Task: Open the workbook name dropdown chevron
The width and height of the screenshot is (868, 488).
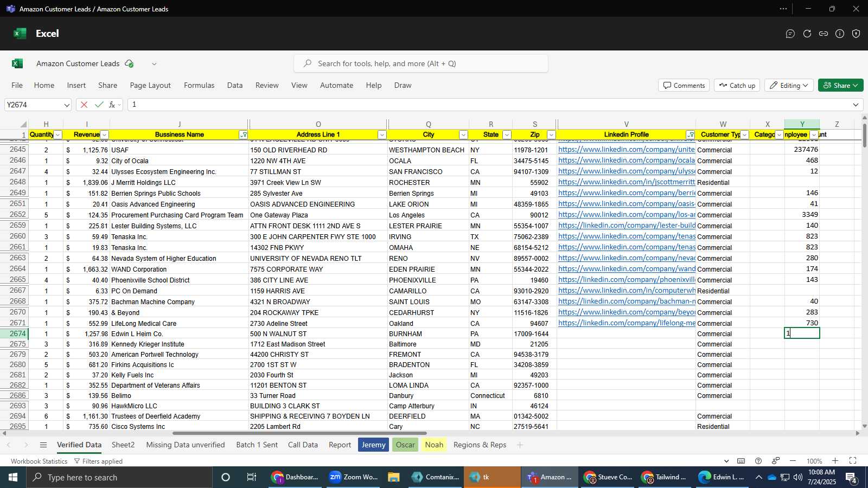Action: [154, 64]
